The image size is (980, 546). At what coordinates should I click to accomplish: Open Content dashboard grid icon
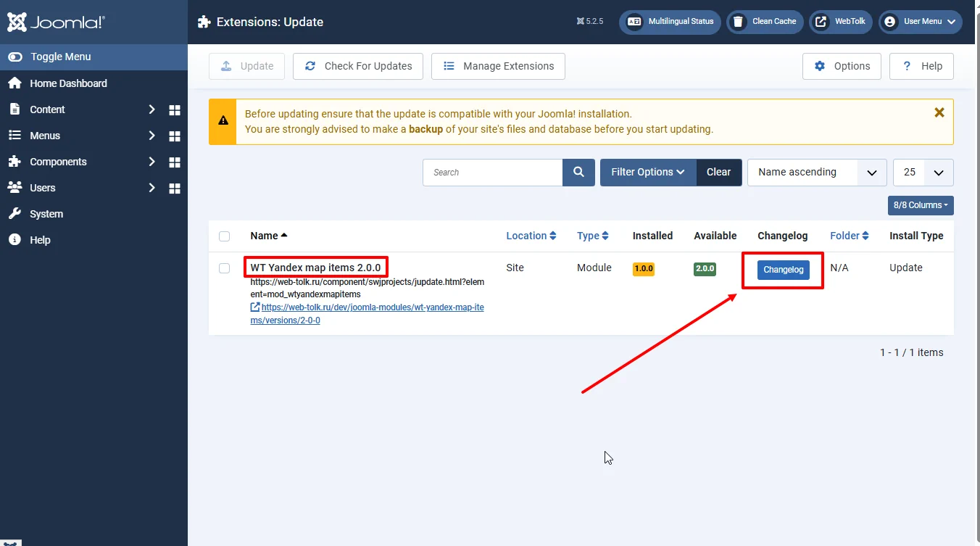175,110
